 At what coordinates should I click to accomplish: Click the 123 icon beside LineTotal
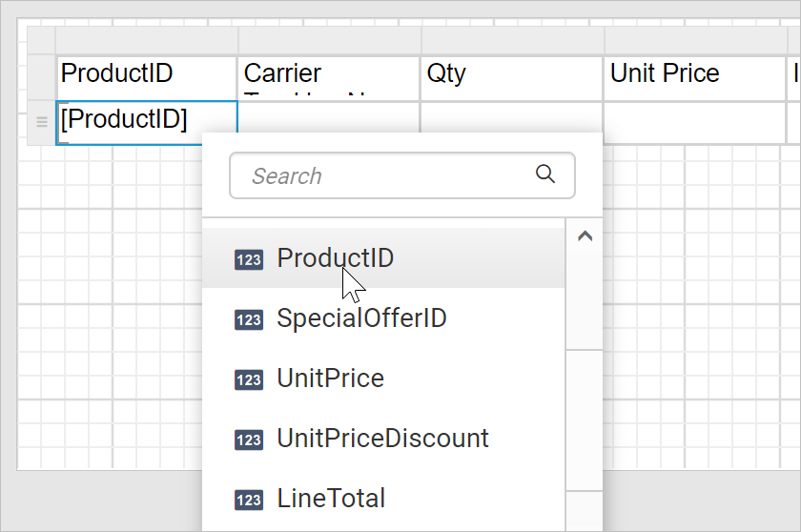tap(249, 500)
